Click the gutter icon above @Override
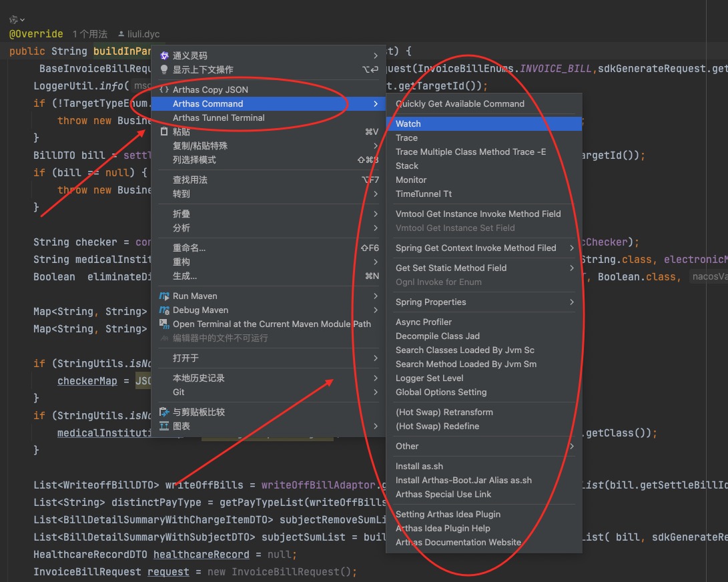The height and width of the screenshot is (582, 728). (x=14, y=19)
